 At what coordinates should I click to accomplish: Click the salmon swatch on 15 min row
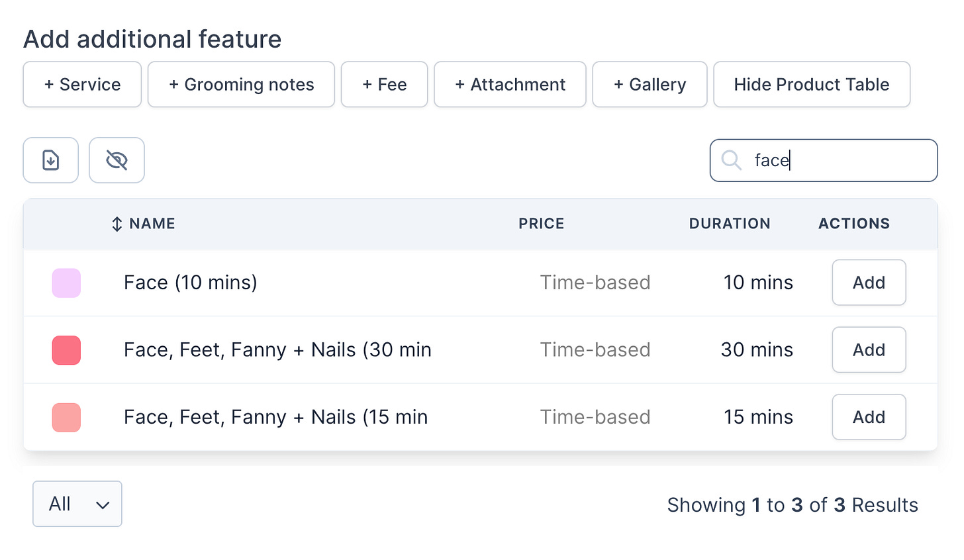point(66,418)
